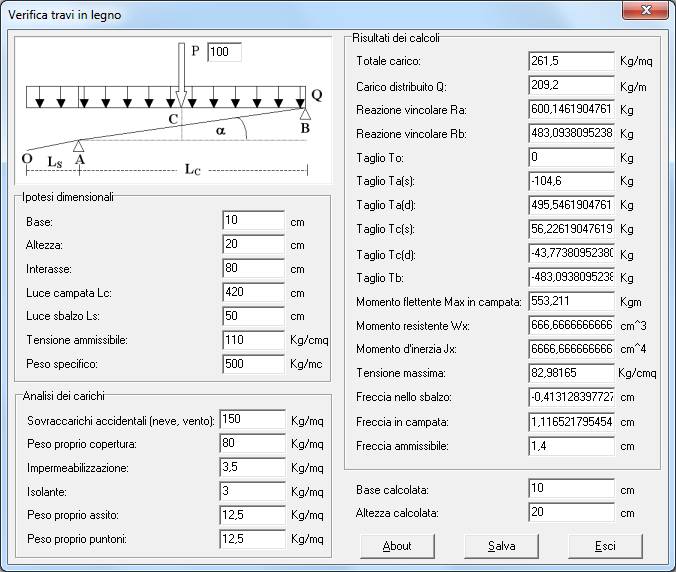Viewport: 676px width, 572px height.
Task: Select the Tensione massima result
Action: point(571,373)
